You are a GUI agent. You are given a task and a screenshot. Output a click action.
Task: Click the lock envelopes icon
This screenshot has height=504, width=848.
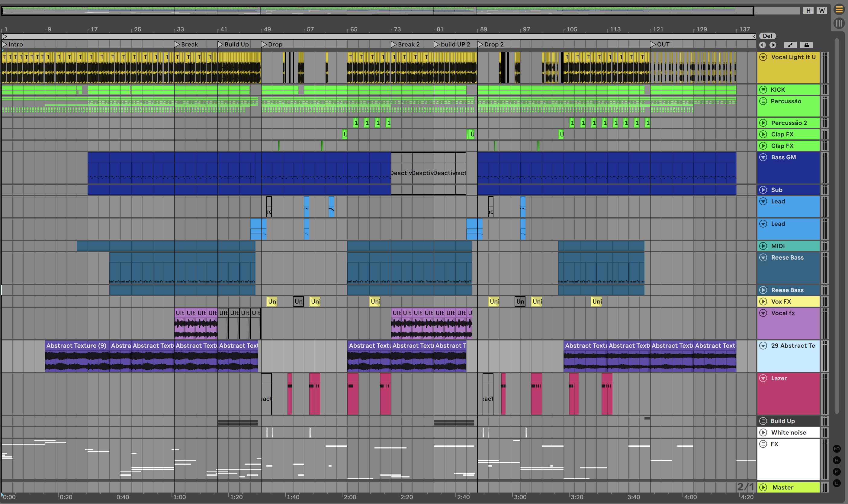click(806, 45)
